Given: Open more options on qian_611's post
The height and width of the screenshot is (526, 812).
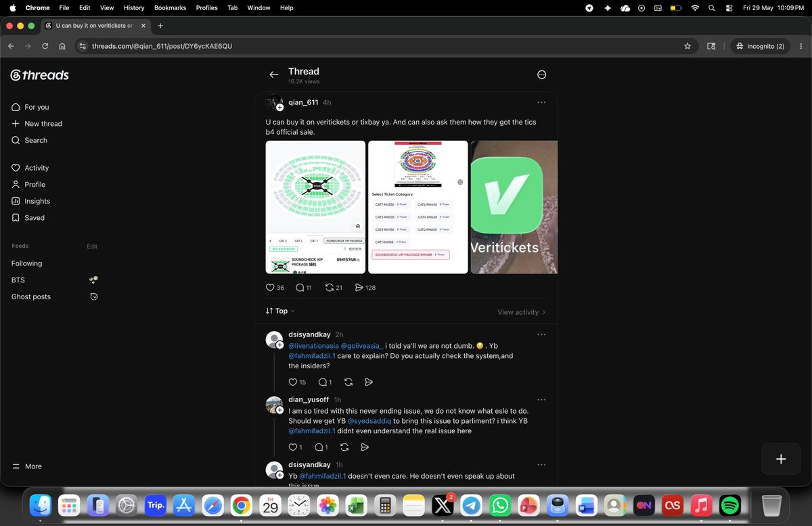Looking at the screenshot, I should click(541, 103).
